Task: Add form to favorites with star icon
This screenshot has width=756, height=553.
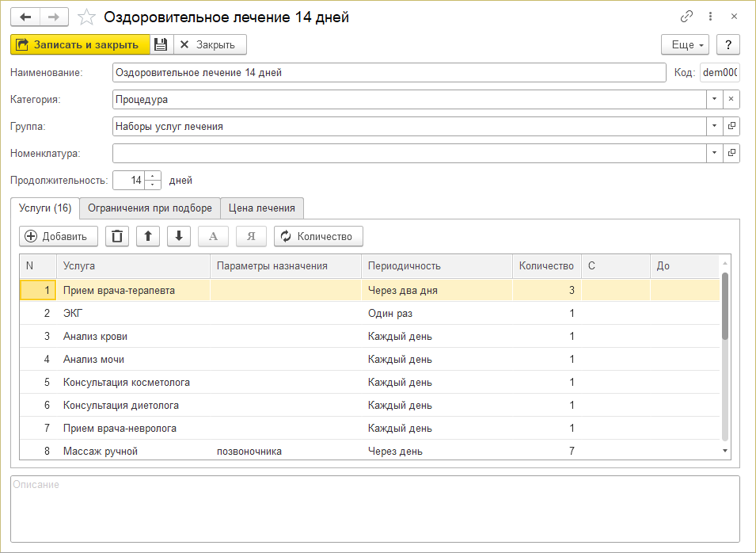Action: [x=89, y=17]
